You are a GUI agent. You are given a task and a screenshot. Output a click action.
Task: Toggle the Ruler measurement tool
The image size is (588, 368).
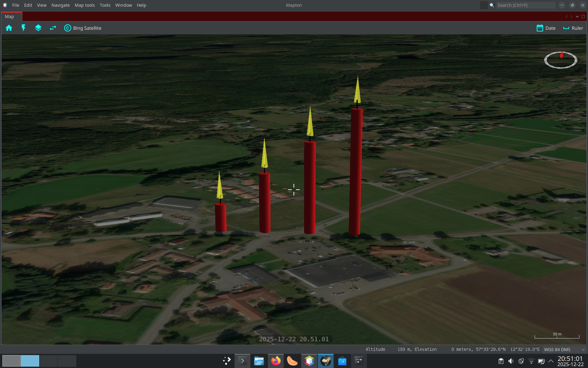573,28
